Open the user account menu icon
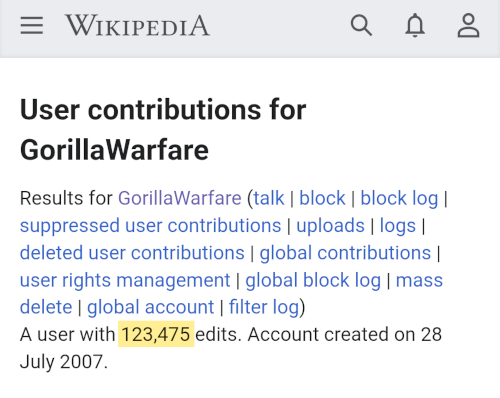This screenshot has height=398, width=500. tap(468, 25)
